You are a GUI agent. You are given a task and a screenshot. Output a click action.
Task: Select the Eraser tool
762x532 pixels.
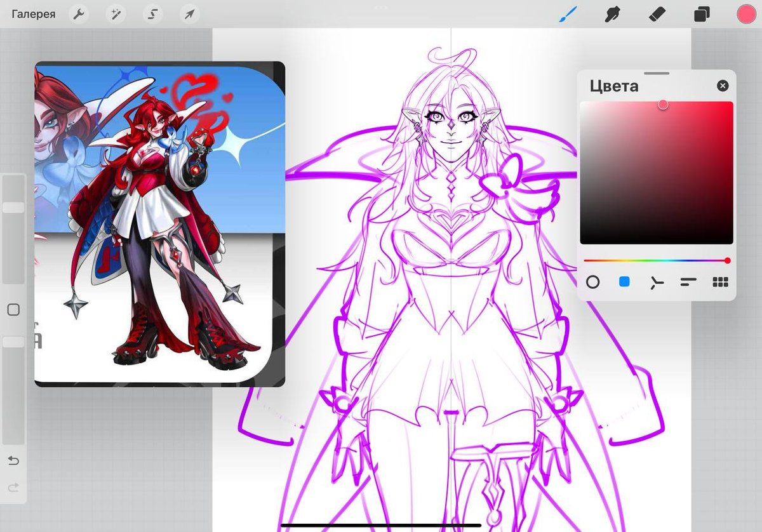pos(657,14)
